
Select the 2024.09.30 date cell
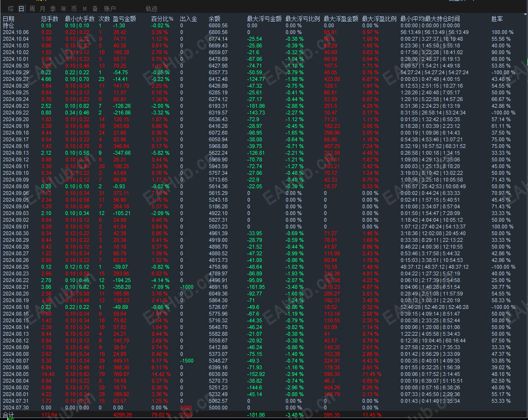[16, 66]
